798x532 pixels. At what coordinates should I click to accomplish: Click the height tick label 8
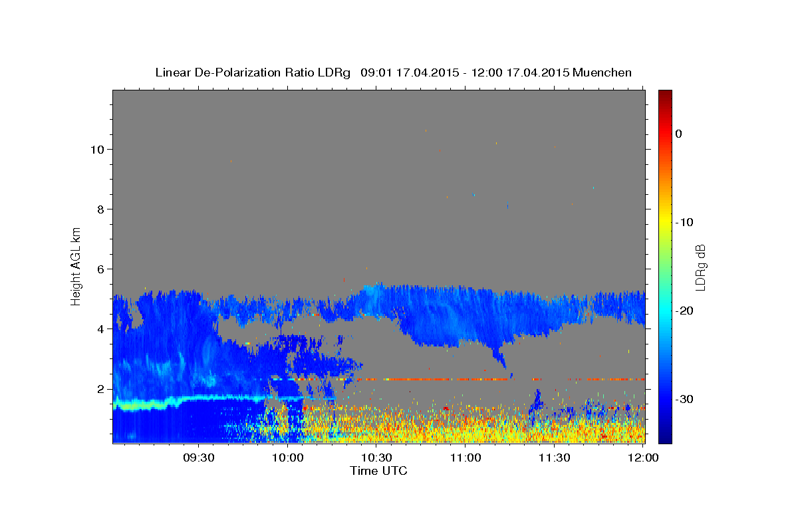click(x=100, y=209)
